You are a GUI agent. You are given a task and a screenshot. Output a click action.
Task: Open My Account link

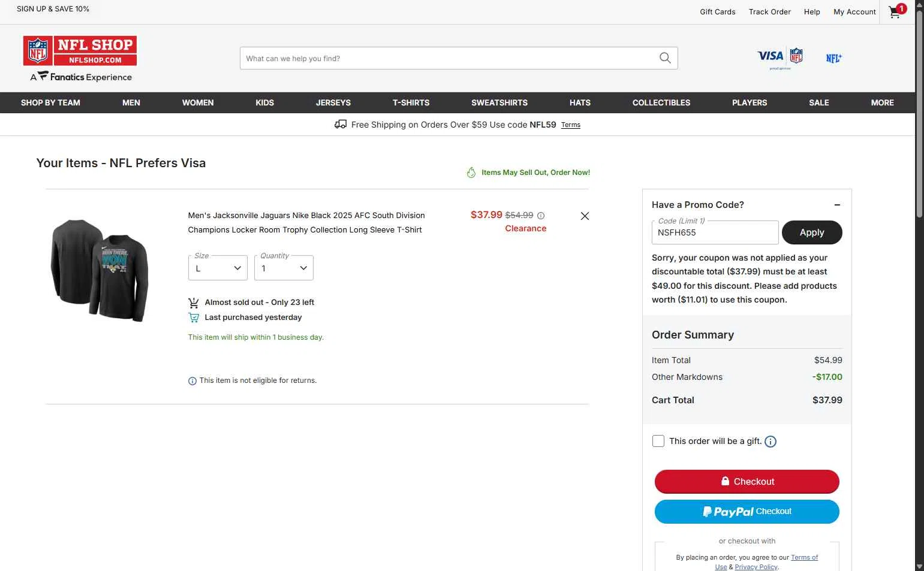pos(854,12)
